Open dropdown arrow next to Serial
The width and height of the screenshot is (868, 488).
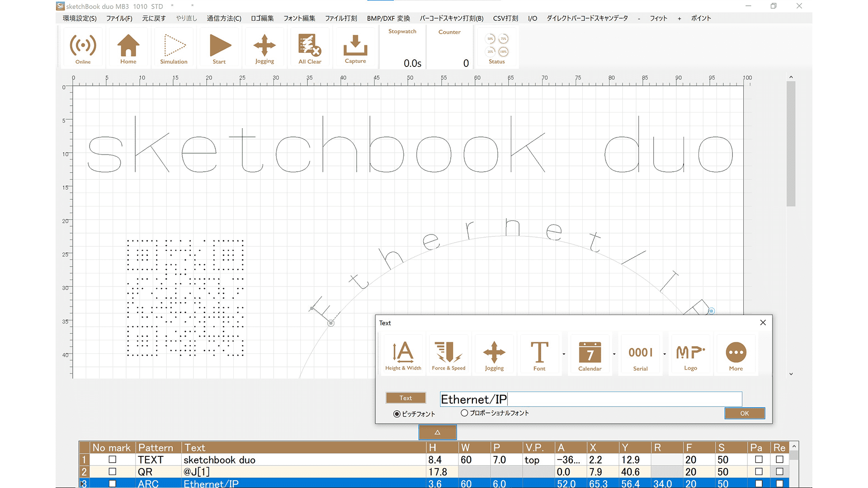(665, 354)
